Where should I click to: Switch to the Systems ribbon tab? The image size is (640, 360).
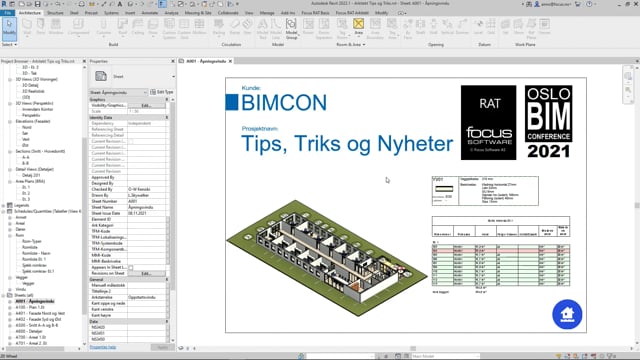coord(111,13)
